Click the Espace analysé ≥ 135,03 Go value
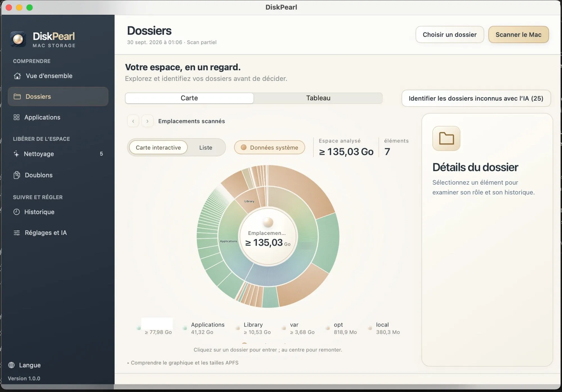Image resolution: width=562 pixels, height=392 pixels. point(346,152)
